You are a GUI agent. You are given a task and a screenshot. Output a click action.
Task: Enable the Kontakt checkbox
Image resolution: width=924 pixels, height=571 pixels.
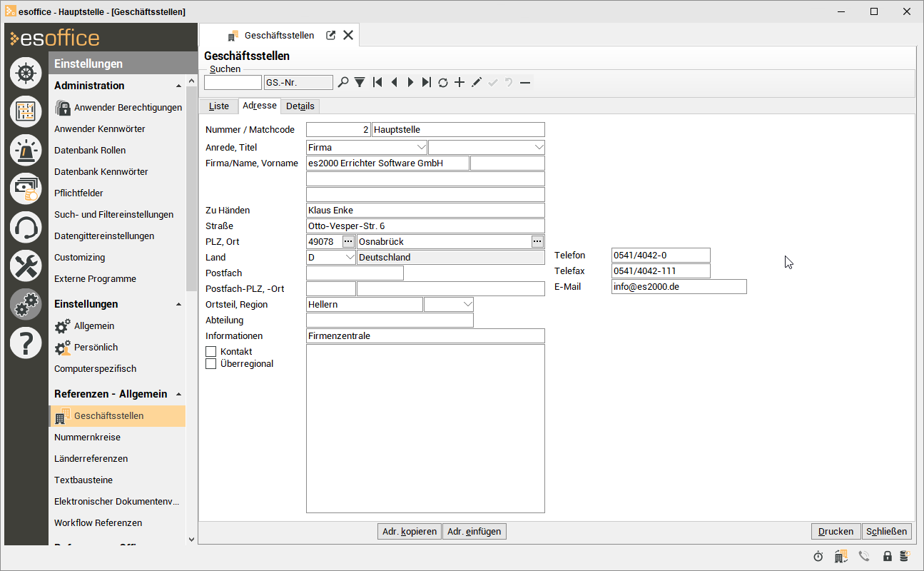click(x=211, y=352)
